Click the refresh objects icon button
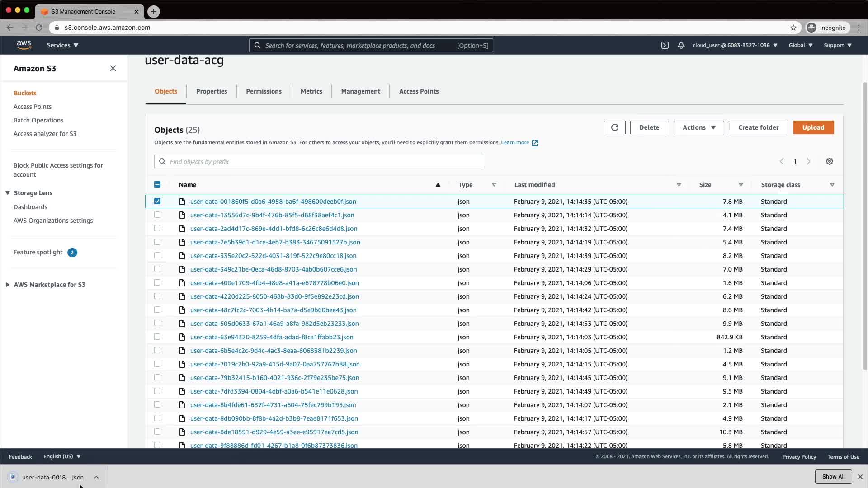Viewport: 868px width, 488px height. click(x=614, y=127)
